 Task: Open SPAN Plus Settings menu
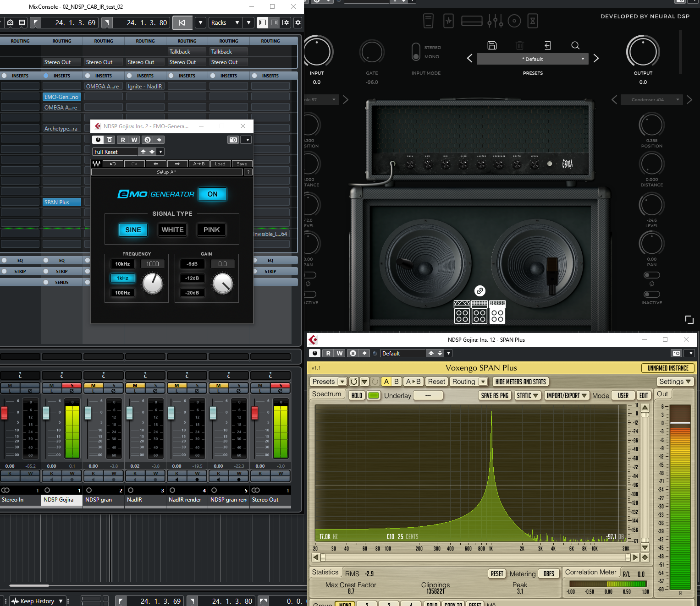point(675,382)
